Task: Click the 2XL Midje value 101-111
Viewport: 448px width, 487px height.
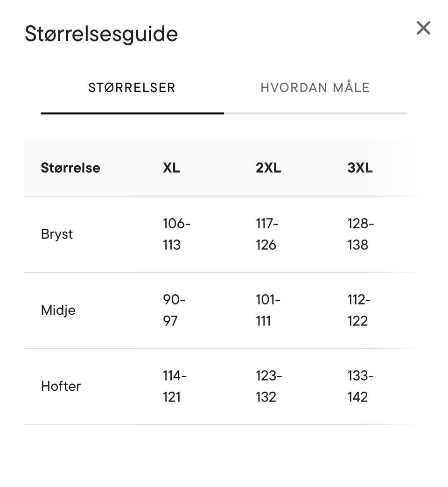Action: 268,311
